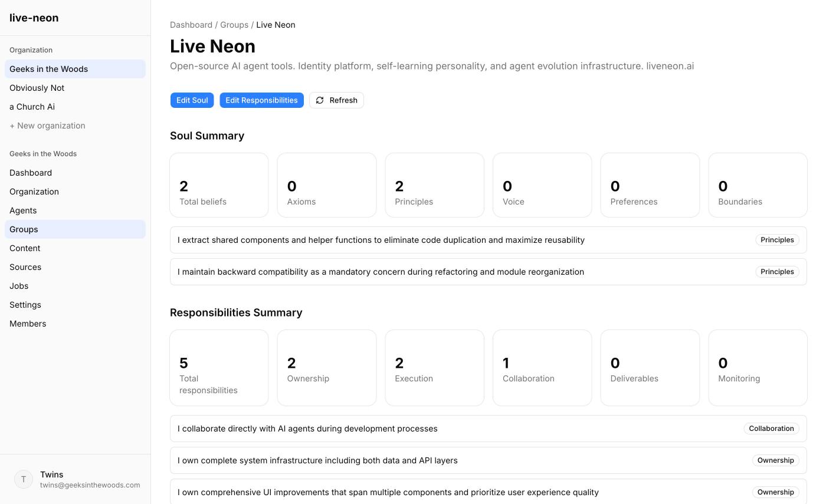Switch to a Church Ai organization
The image size is (826, 504).
pyautogui.click(x=32, y=107)
